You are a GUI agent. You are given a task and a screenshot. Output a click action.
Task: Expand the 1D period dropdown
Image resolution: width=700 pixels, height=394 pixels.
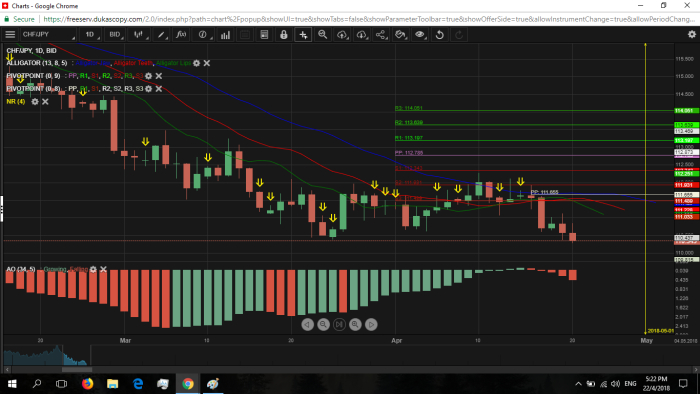coord(92,34)
